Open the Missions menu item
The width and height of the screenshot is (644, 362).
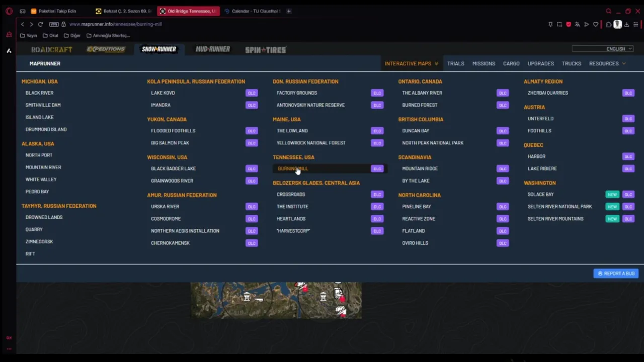point(484,64)
